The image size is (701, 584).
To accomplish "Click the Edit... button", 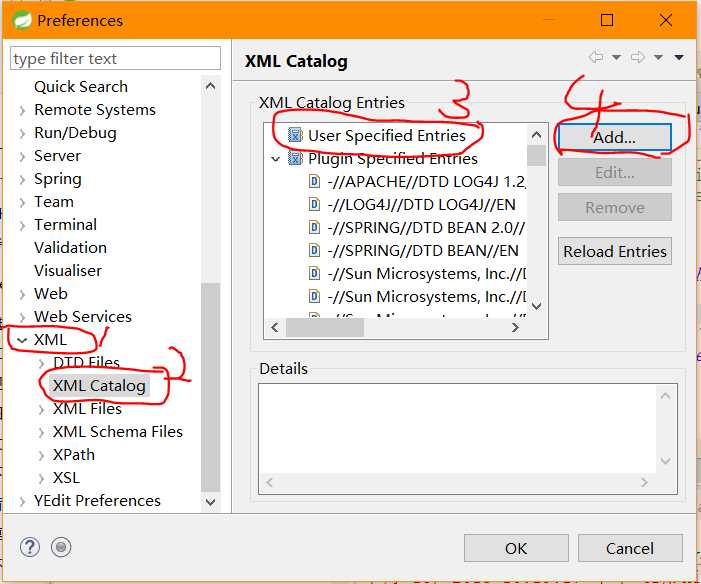I will (x=614, y=172).
